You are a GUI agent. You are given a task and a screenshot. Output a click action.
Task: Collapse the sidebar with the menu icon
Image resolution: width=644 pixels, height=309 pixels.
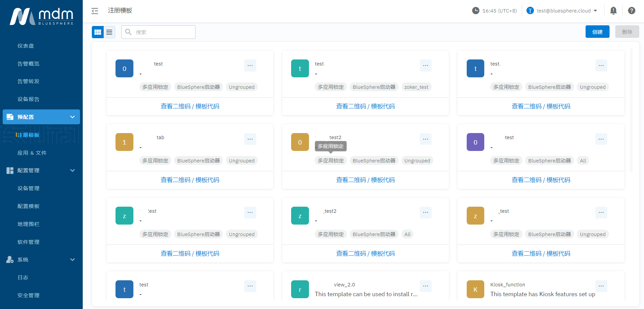(x=95, y=11)
